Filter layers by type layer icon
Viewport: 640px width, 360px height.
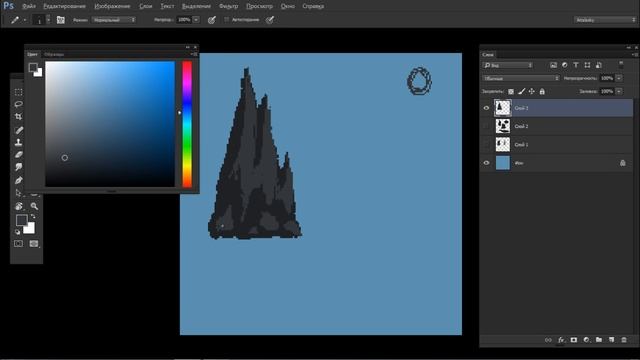tap(576, 65)
